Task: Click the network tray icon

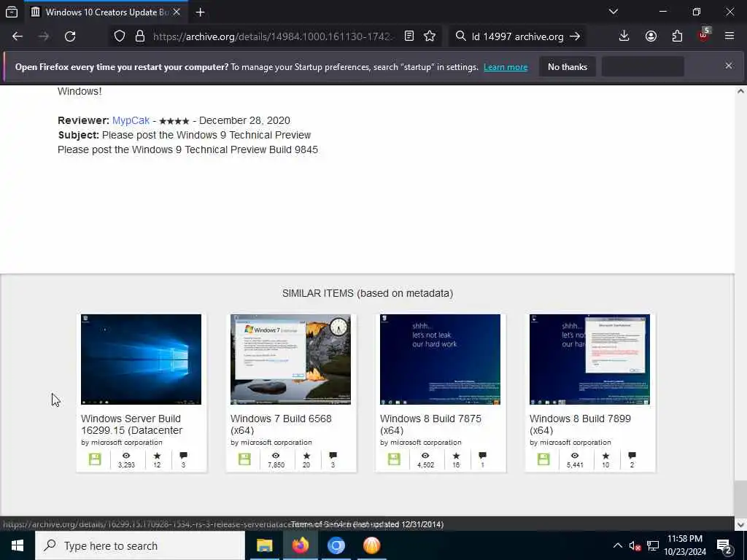Action: pyautogui.click(x=653, y=545)
